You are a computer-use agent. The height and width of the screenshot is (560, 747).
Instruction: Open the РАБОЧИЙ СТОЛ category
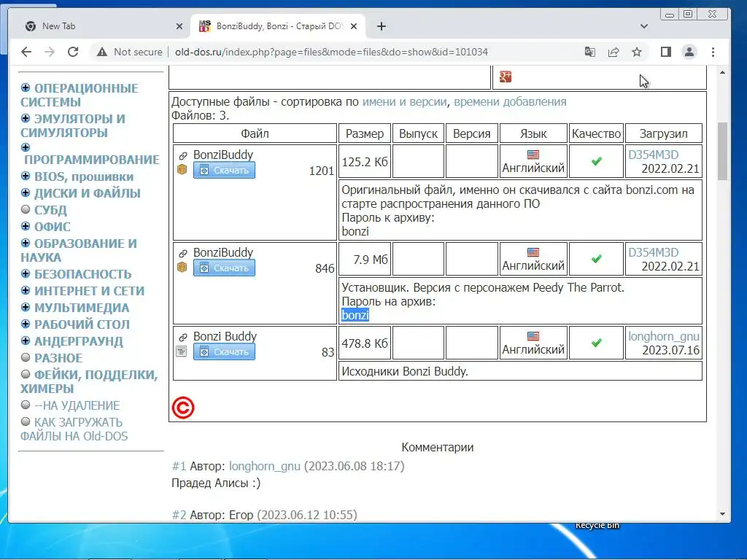[x=82, y=324]
